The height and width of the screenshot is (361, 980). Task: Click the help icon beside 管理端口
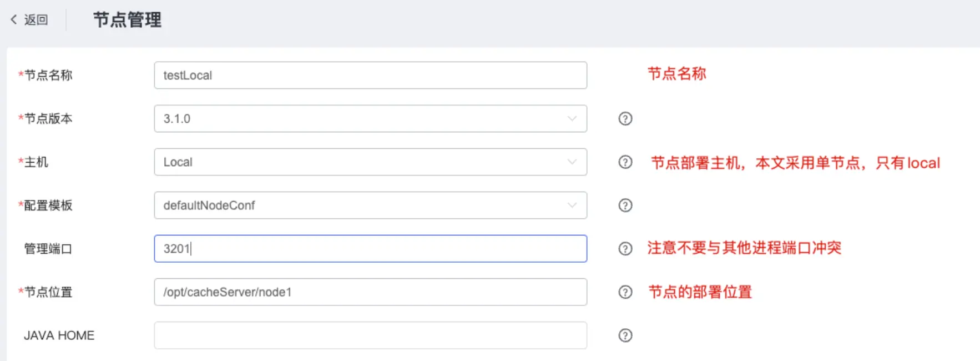(x=625, y=249)
